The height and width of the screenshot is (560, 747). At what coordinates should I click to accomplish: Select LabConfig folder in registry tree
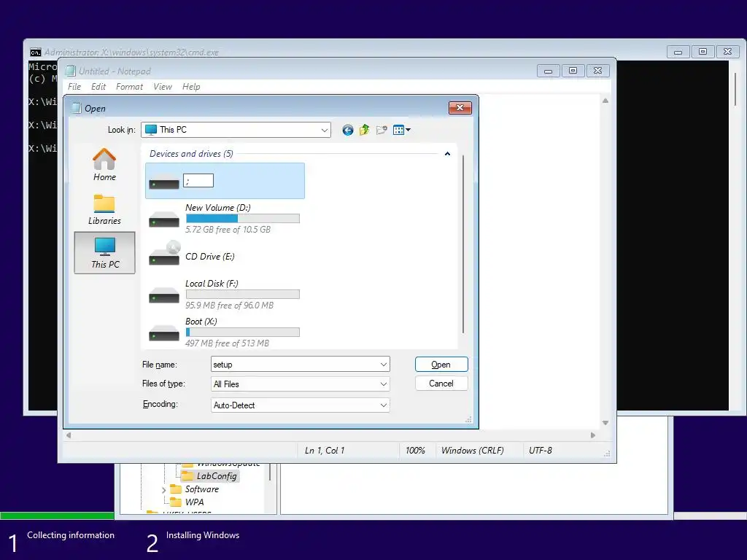211,475
